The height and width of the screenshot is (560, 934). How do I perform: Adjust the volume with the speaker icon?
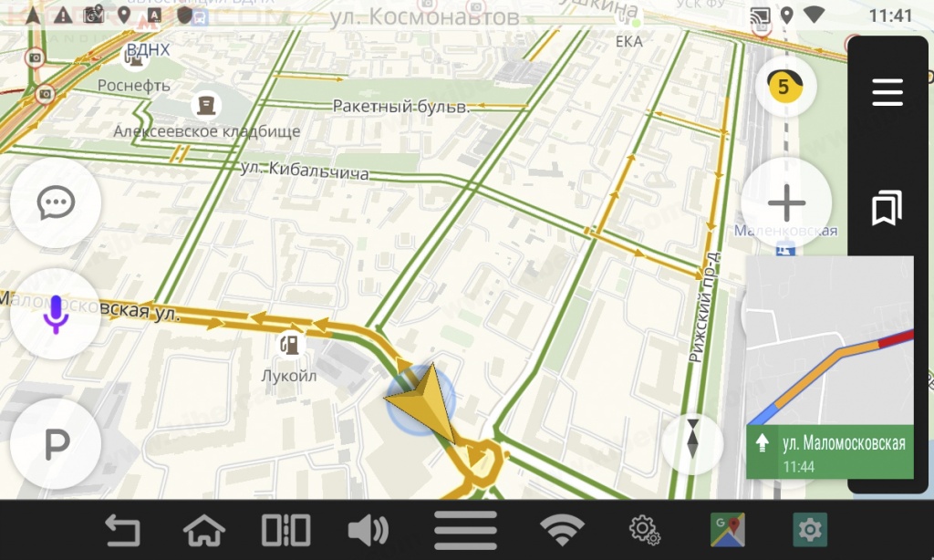tap(368, 530)
